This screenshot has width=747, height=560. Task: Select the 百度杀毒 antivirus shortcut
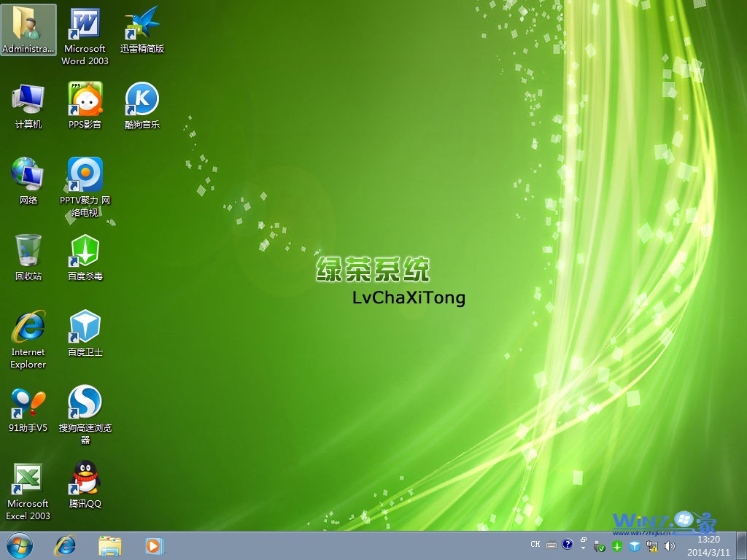click(x=85, y=257)
